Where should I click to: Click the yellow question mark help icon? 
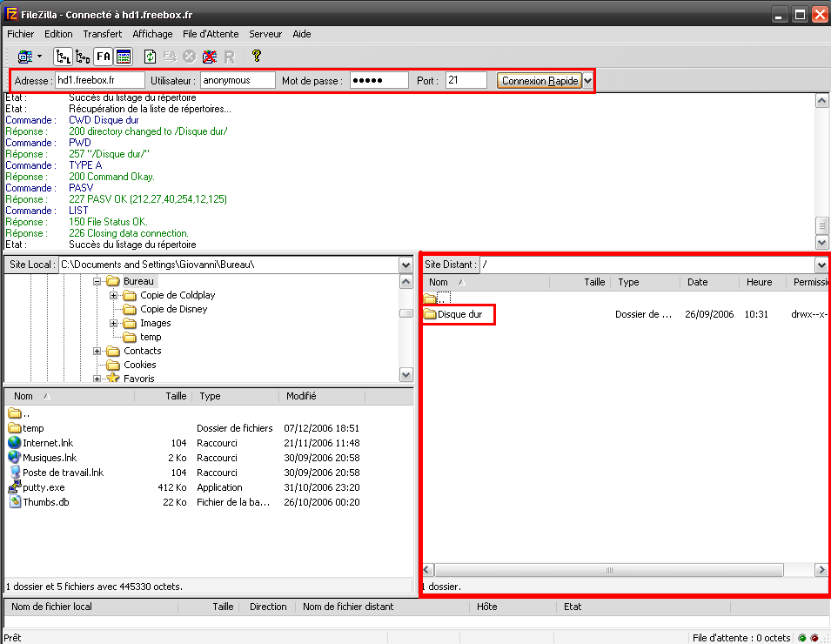pyautogui.click(x=257, y=57)
